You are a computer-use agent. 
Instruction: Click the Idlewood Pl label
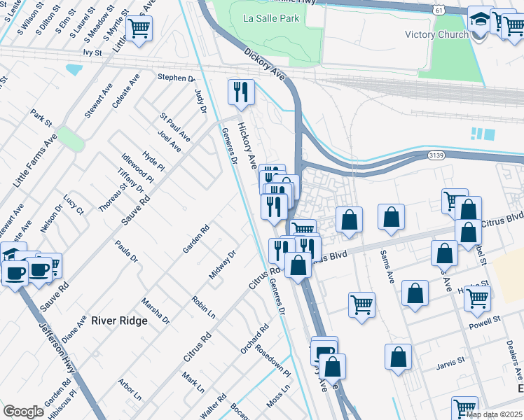click(137, 168)
